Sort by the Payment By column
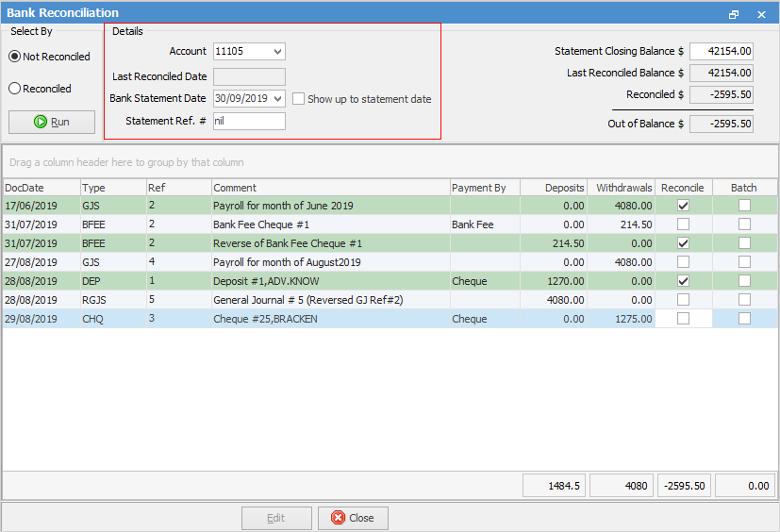This screenshot has width=780, height=532. [x=484, y=188]
